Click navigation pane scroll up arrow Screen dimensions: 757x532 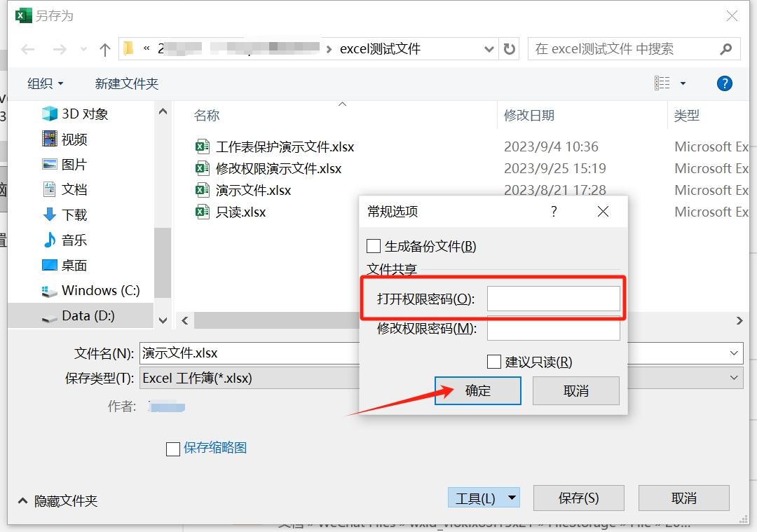(163, 112)
